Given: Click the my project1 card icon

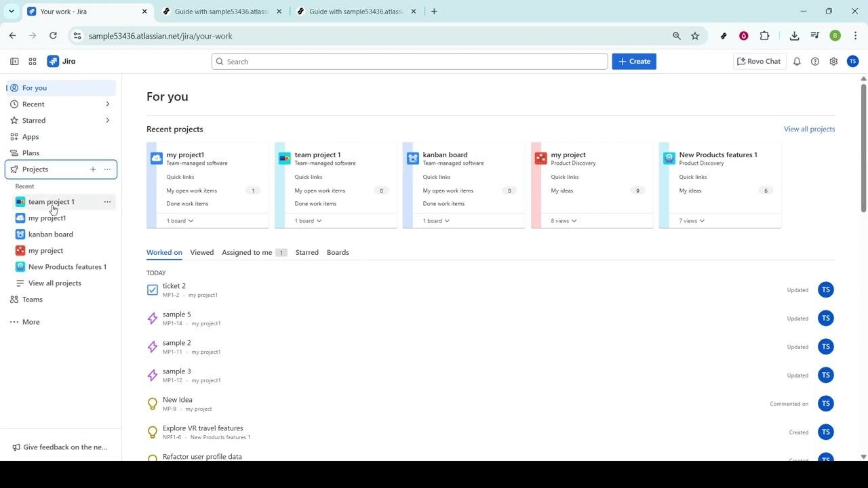Looking at the screenshot, I should pos(157,158).
